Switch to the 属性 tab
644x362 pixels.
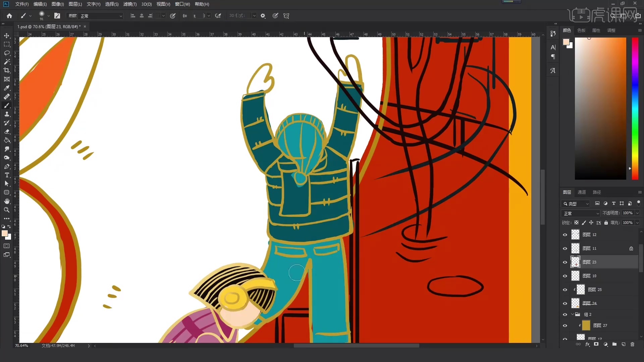tap(596, 30)
